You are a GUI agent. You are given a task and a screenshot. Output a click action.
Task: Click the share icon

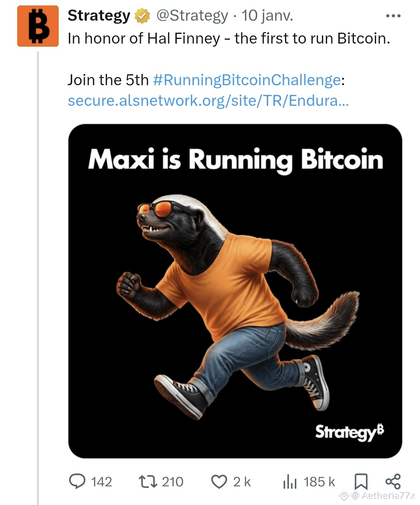393,481
